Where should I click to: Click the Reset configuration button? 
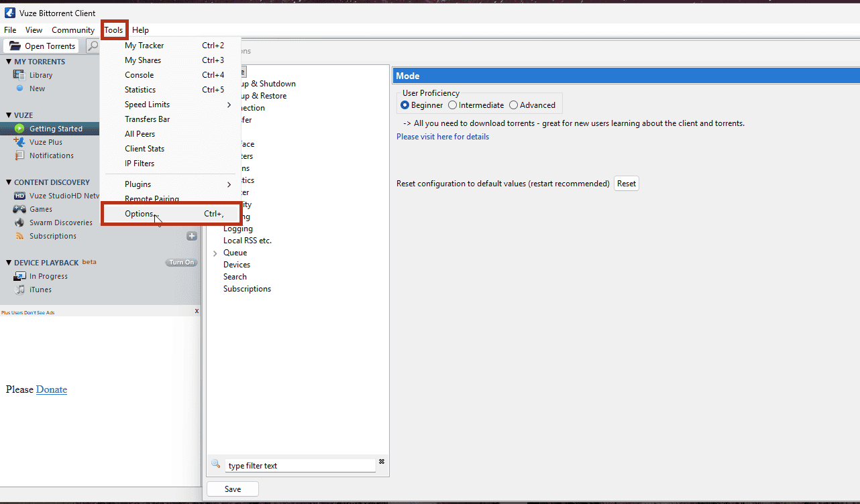(627, 184)
